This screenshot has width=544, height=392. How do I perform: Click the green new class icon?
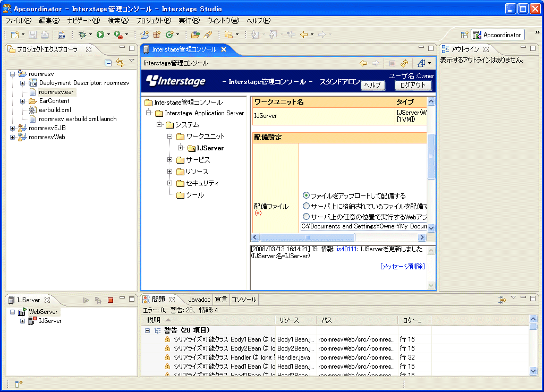coord(169,35)
